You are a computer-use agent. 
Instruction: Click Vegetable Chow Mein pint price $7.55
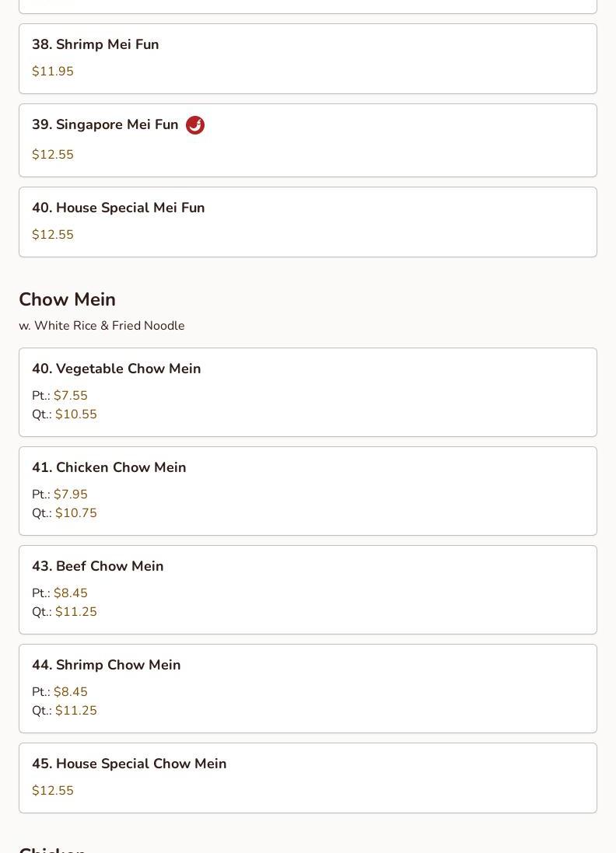point(71,396)
